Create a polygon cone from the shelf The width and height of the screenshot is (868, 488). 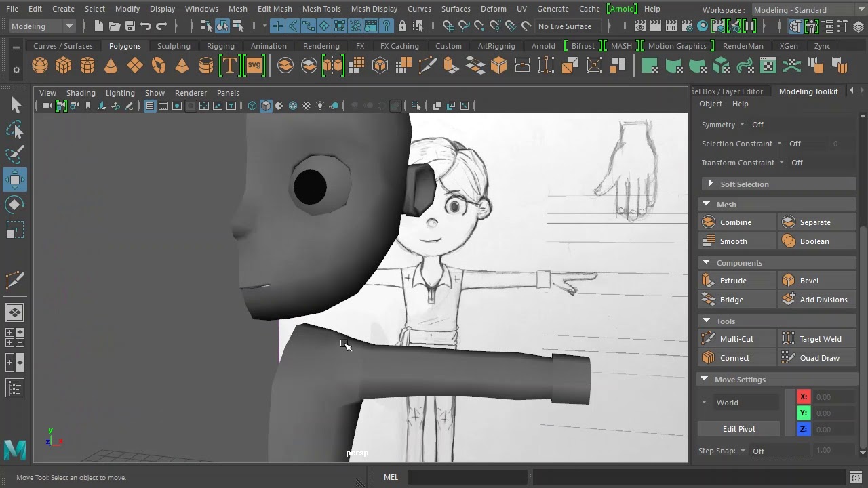point(111,66)
